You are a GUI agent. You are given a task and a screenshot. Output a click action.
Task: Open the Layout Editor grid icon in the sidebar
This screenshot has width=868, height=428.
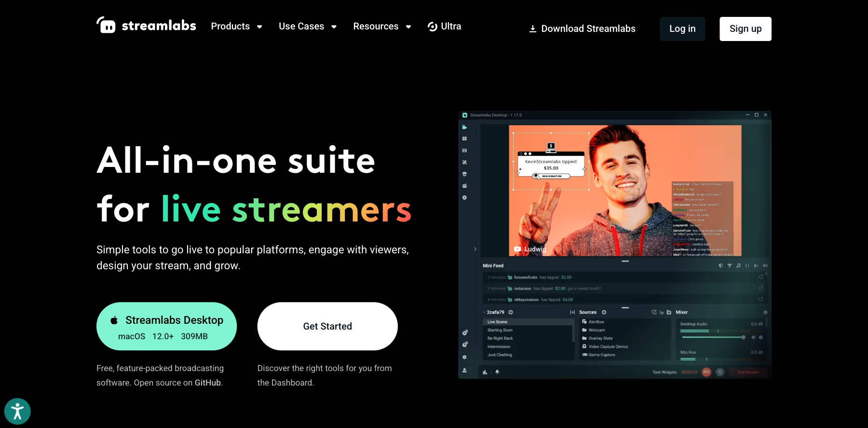(464, 138)
